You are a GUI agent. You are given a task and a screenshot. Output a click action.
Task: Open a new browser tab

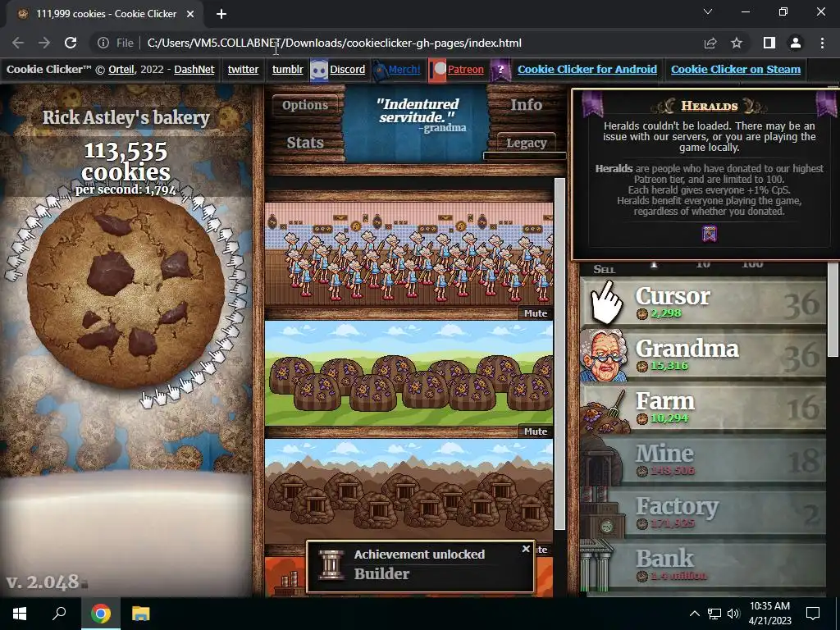coord(221,14)
